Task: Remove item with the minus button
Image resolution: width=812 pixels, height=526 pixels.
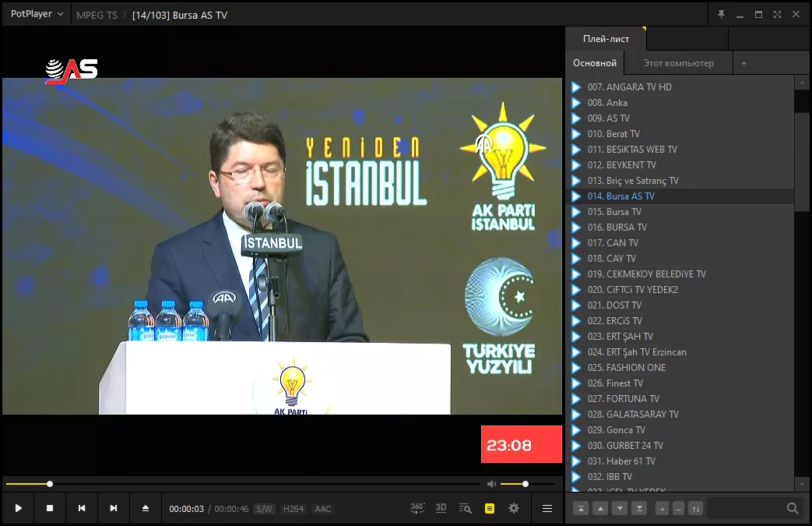Action: [678, 509]
